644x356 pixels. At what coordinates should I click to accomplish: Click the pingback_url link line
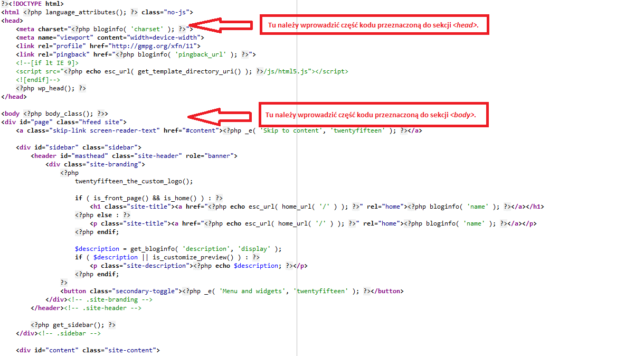[136, 54]
